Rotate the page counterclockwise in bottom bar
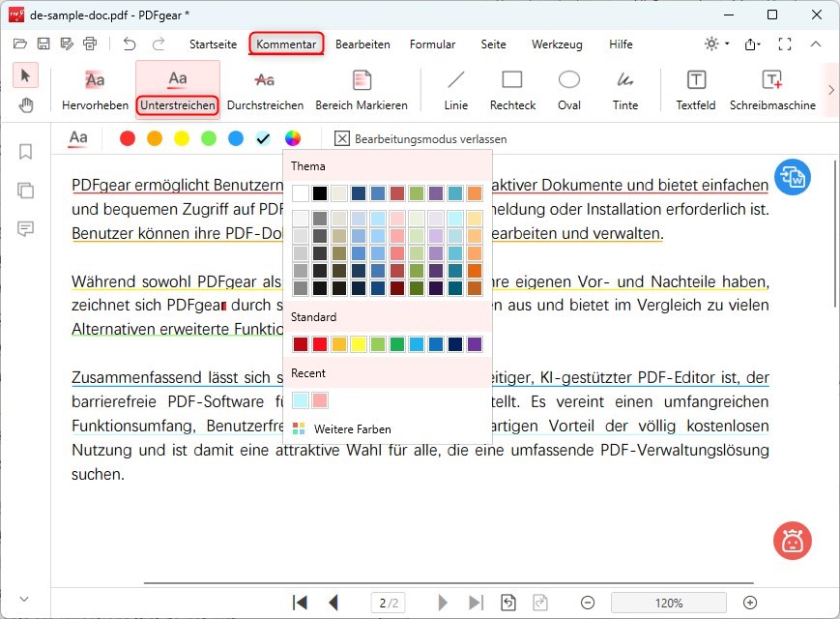 (508, 603)
